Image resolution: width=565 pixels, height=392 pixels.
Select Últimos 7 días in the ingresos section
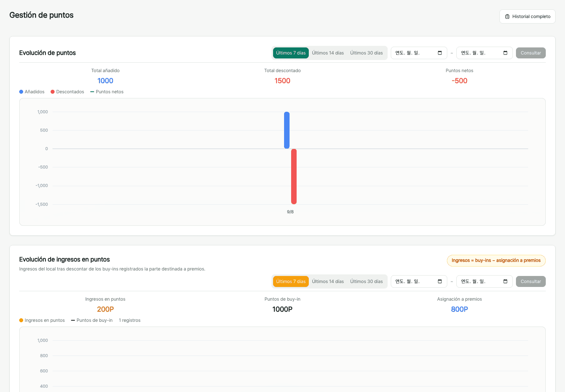[291, 281]
